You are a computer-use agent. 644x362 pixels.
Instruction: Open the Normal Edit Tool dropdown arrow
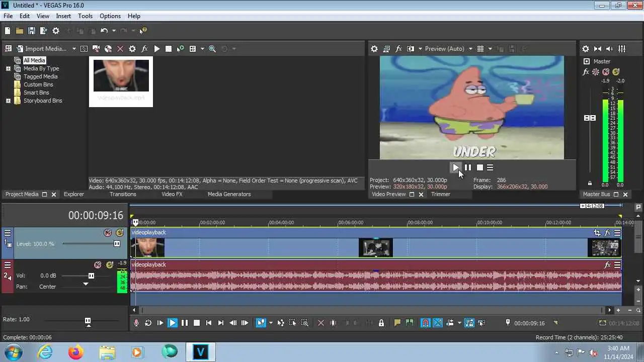(x=271, y=323)
